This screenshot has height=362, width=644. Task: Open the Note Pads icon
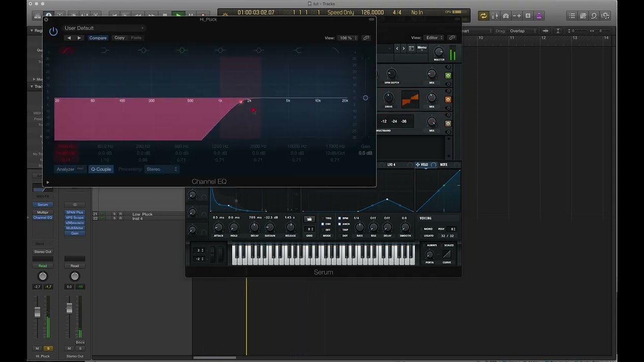583,16
